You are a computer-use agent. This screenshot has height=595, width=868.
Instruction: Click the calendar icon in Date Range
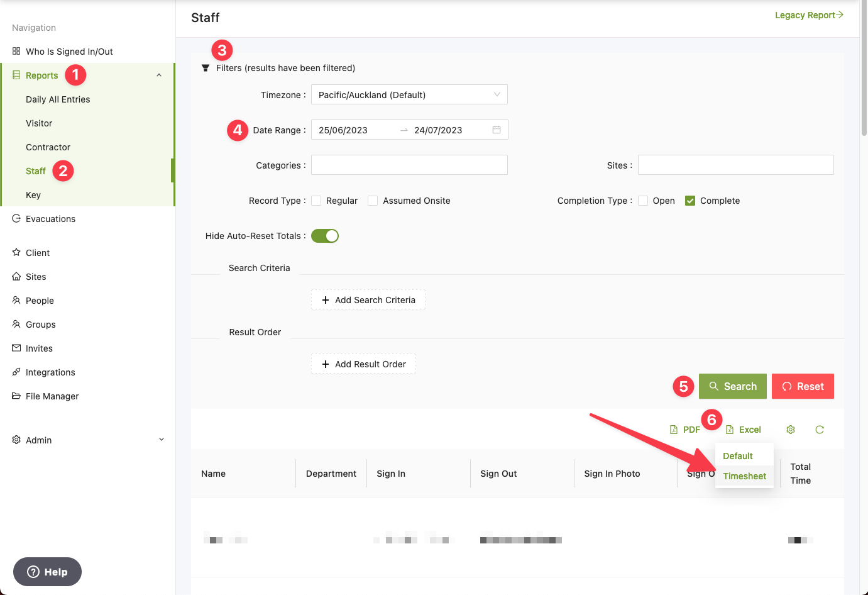pos(497,130)
